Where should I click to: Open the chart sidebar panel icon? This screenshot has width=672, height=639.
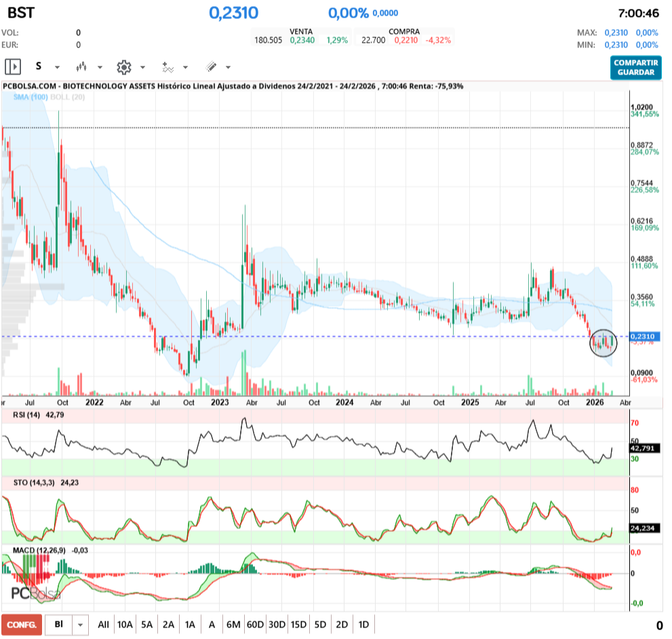point(12,66)
